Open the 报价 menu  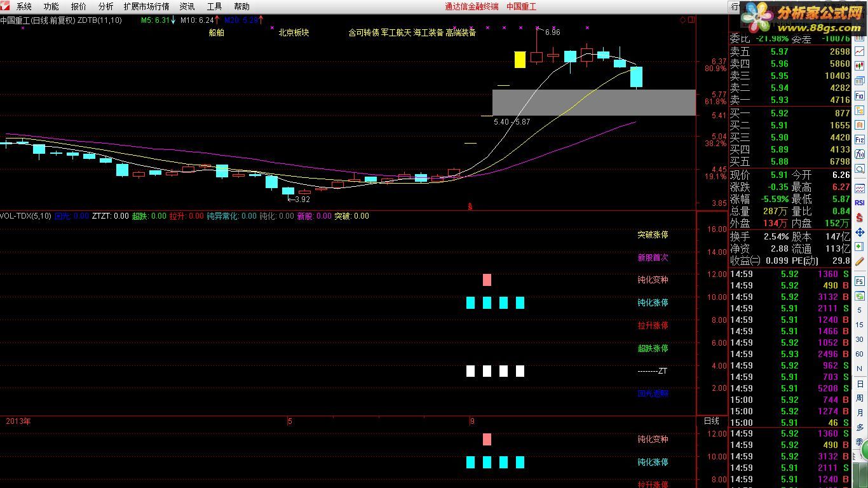point(79,6)
